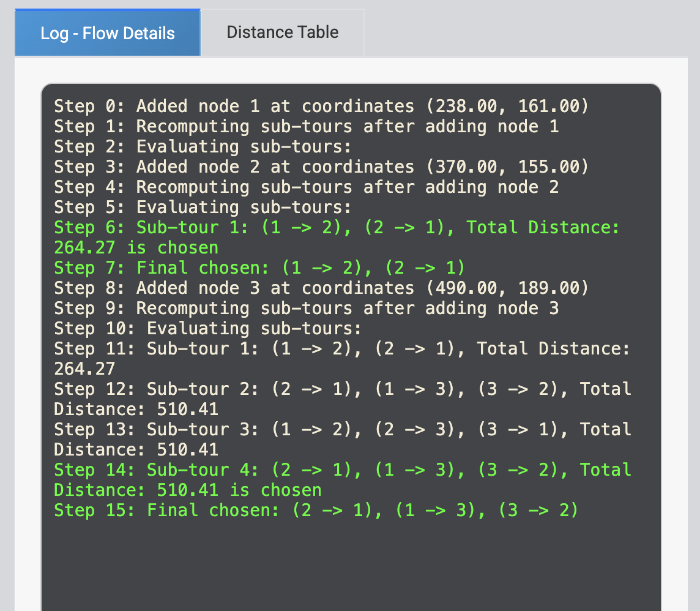Select Step 3 added node 2 line
This screenshot has width=700, height=611.
[321, 167]
